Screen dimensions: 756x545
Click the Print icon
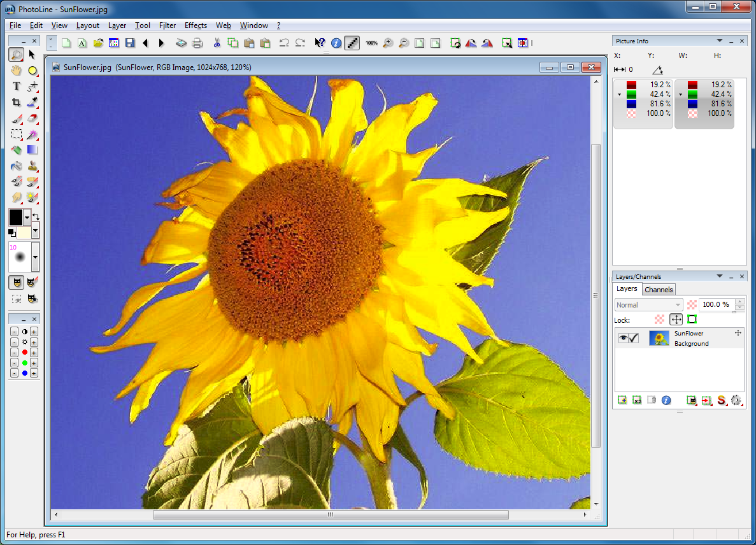197,43
